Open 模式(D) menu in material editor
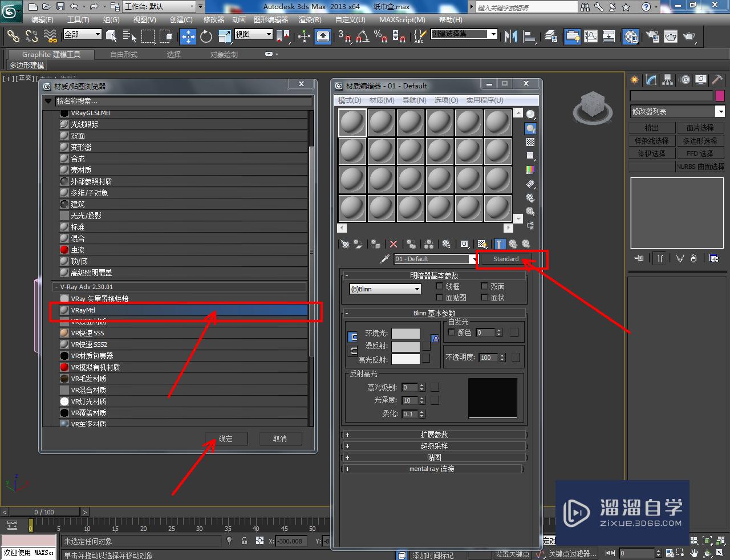The width and height of the screenshot is (730, 560). pyautogui.click(x=350, y=100)
